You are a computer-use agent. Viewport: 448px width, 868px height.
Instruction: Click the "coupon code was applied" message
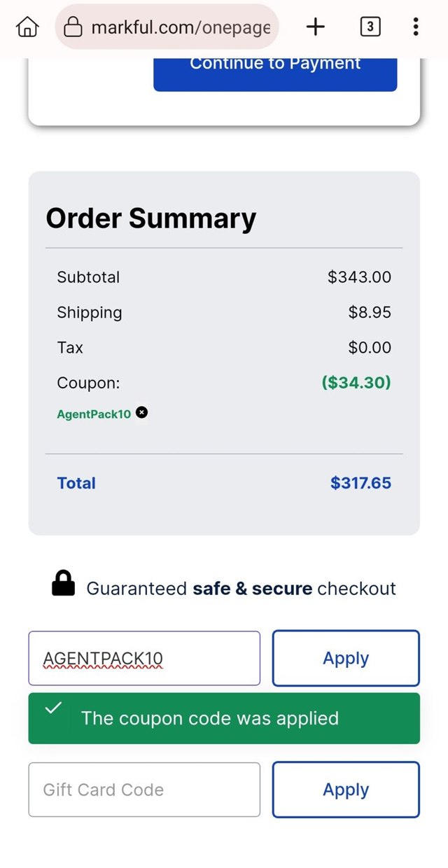210,718
